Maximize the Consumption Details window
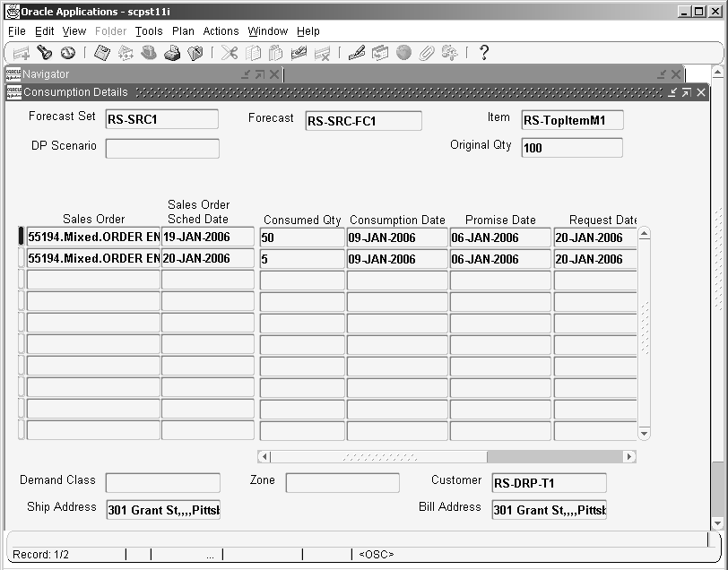Viewport: 728px width, 570px height. click(x=686, y=93)
